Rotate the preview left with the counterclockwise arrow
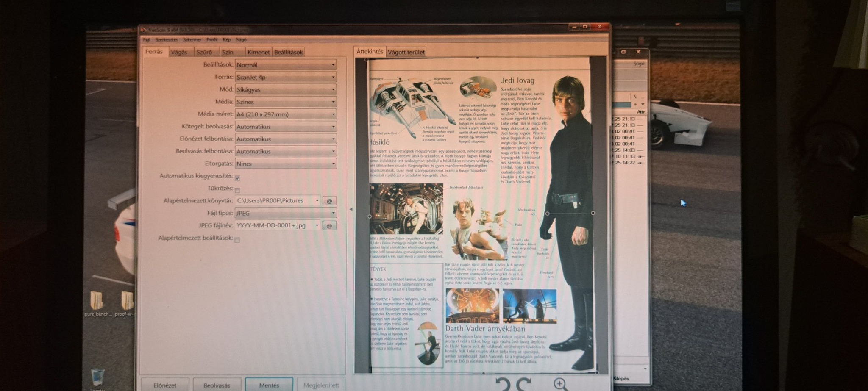868x391 pixels. (504, 384)
